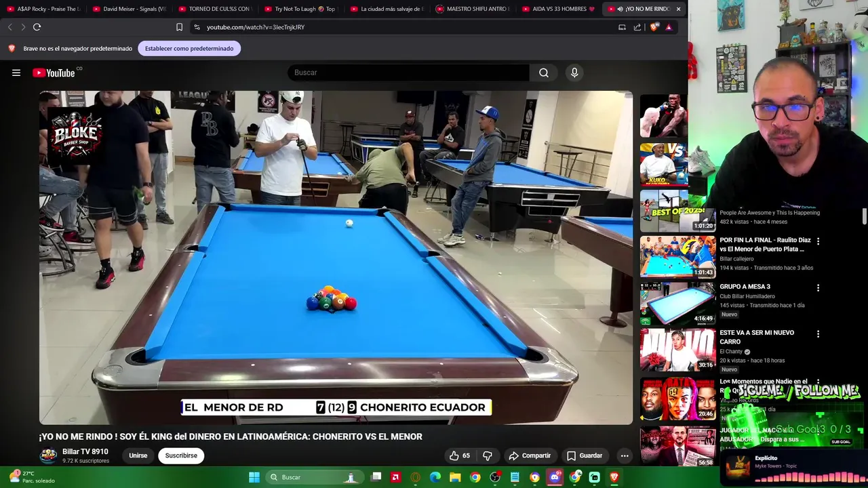The width and height of the screenshot is (868, 488).
Task: Open 'ESTE VA A SER MI NUEVO CARRO' title
Action: pyautogui.click(x=757, y=337)
